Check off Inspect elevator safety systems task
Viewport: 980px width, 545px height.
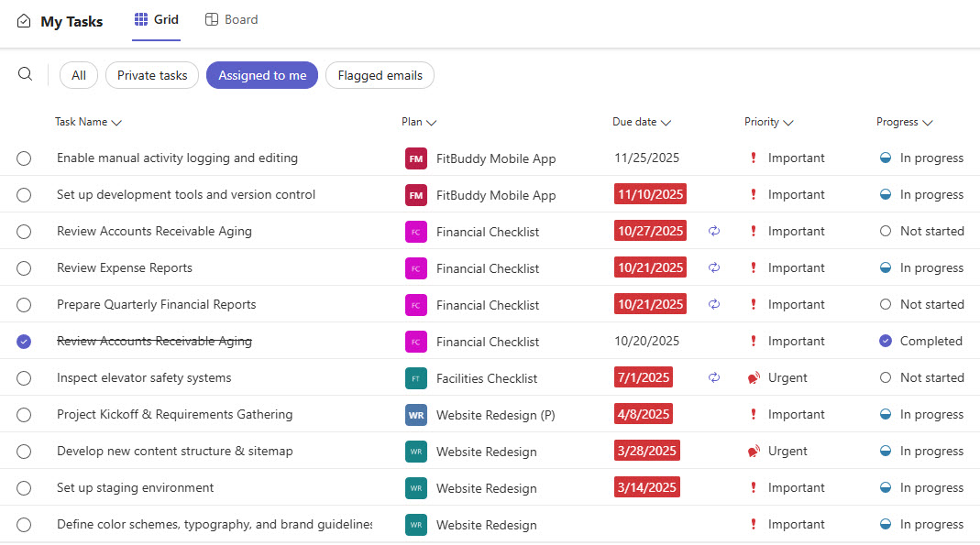click(x=24, y=378)
